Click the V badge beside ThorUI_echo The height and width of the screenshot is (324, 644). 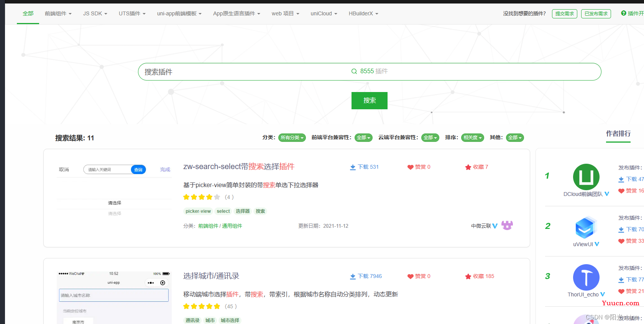coord(603,294)
